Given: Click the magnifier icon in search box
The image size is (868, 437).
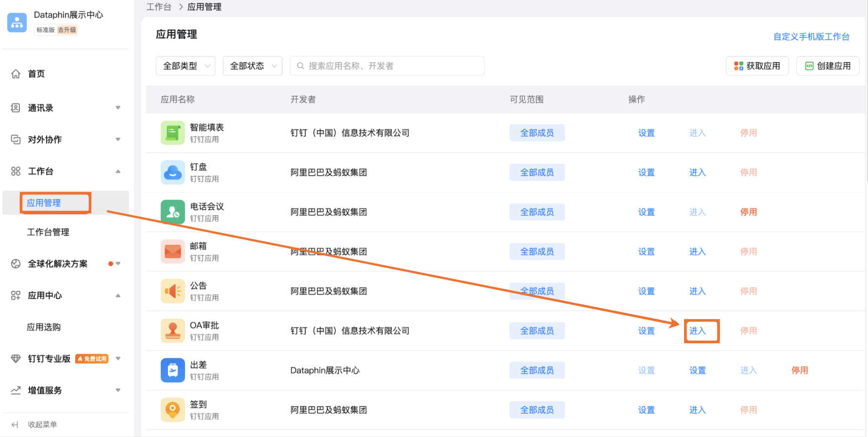Looking at the screenshot, I should coord(300,66).
